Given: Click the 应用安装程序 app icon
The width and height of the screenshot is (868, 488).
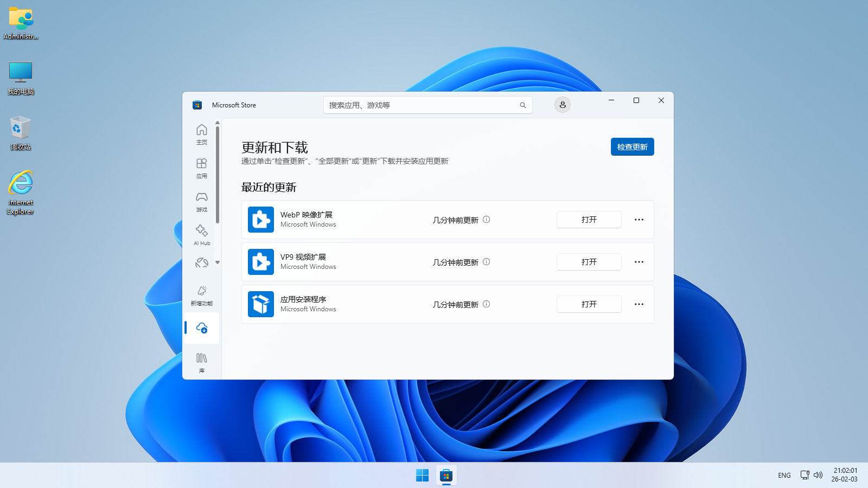Looking at the screenshot, I should pyautogui.click(x=261, y=304).
